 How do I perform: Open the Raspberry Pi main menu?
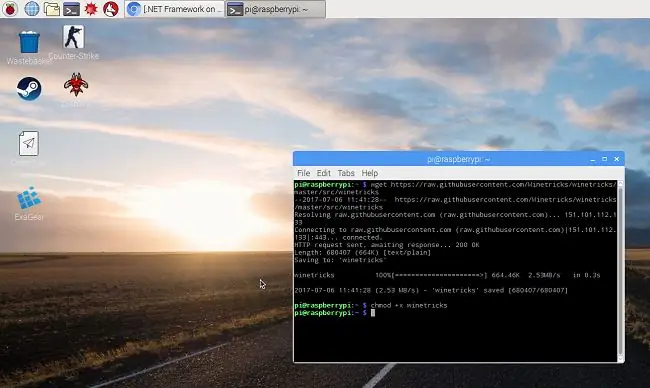click(x=10, y=9)
